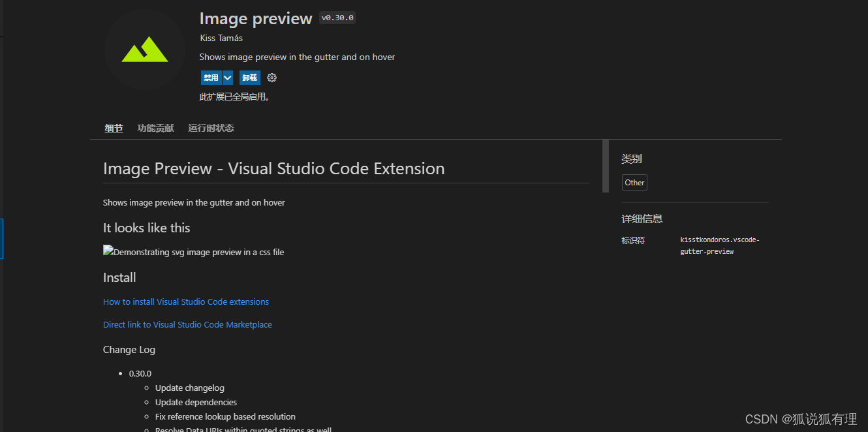Image resolution: width=868 pixels, height=432 pixels.
Task: Click the 详细信息 section heading
Action: tap(642, 219)
